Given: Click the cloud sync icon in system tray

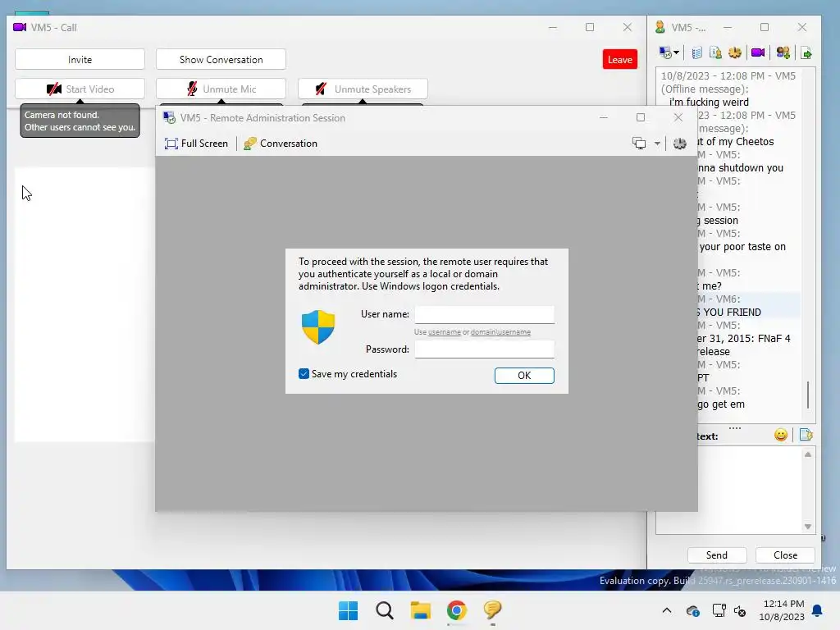Looking at the screenshot, I should coord(692,610).
